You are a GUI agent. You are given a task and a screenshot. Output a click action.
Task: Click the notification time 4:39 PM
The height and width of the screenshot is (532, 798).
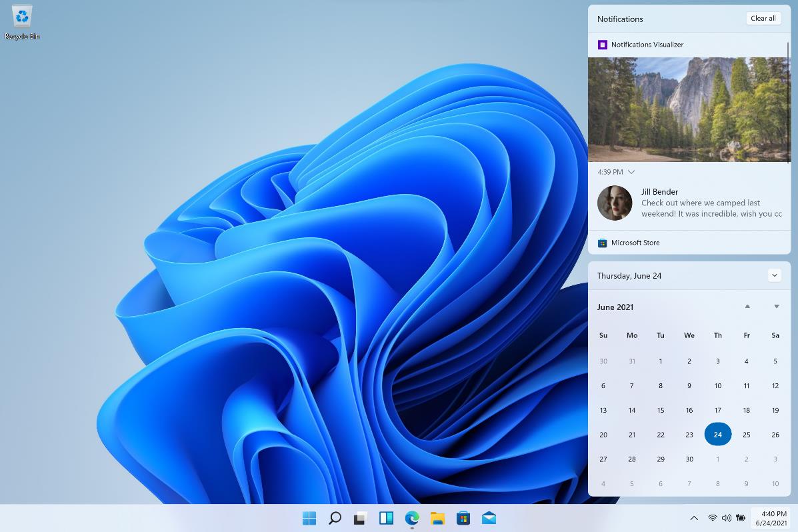pos(610,172)
